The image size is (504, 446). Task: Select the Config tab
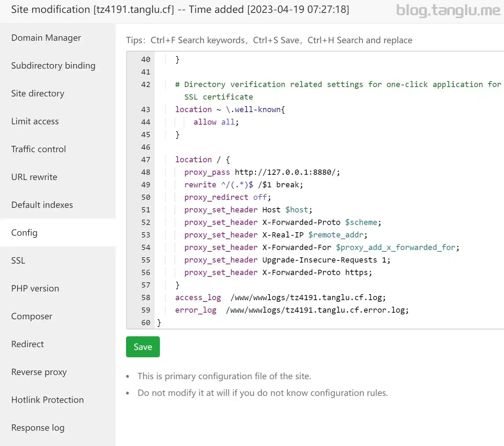(24, 233)
